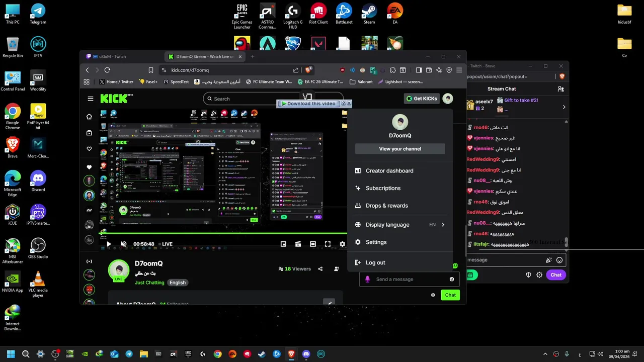Click Just Chatting category link
644x362 pixels.
[149, 283]
